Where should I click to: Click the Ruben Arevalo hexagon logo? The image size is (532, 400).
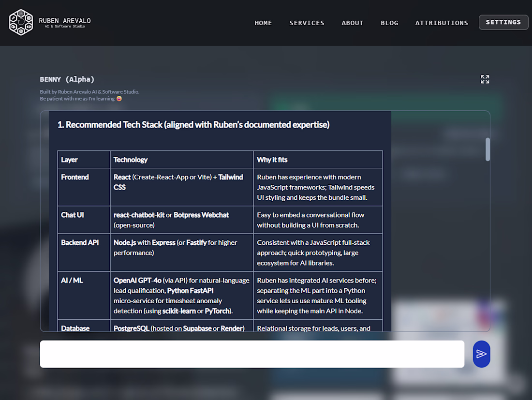pyautogui.click(x=21, y=22)
